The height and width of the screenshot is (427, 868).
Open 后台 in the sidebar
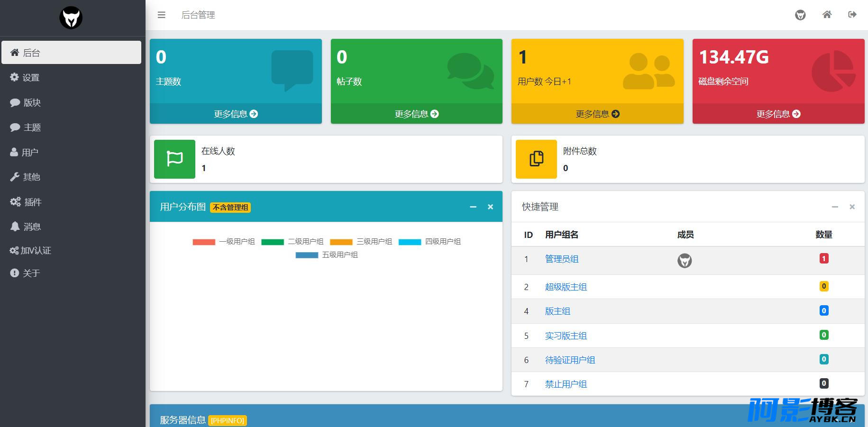pyautogui.click(x=71, y=53)
